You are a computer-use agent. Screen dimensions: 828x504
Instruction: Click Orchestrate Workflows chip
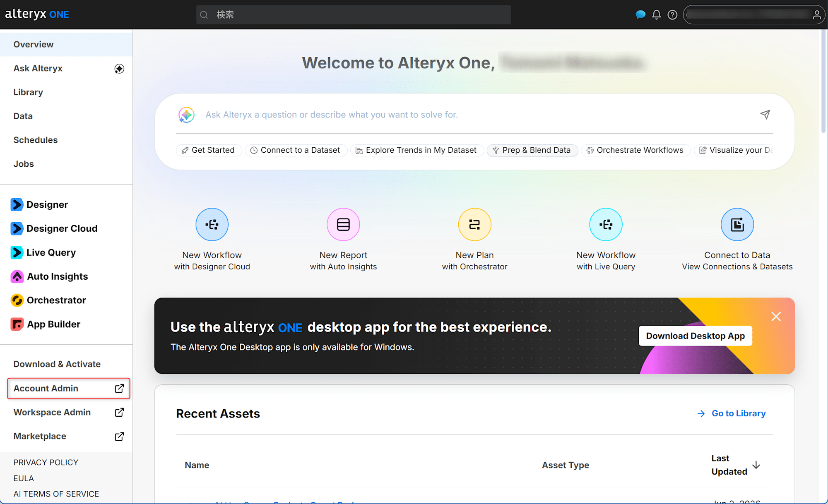(x=635, y=150)
